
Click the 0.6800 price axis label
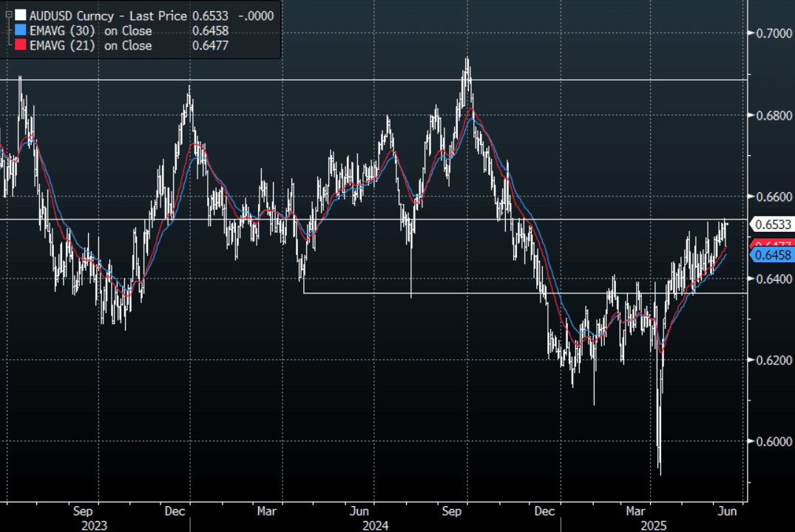coord(771,115)
